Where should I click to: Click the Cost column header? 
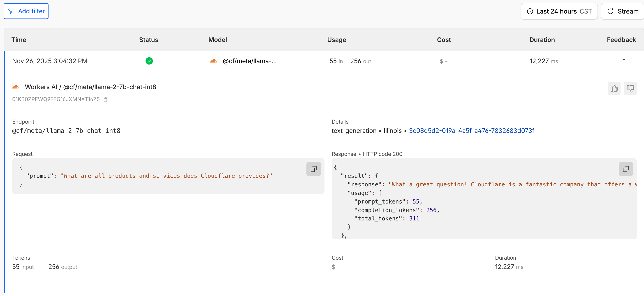[443, 40]
